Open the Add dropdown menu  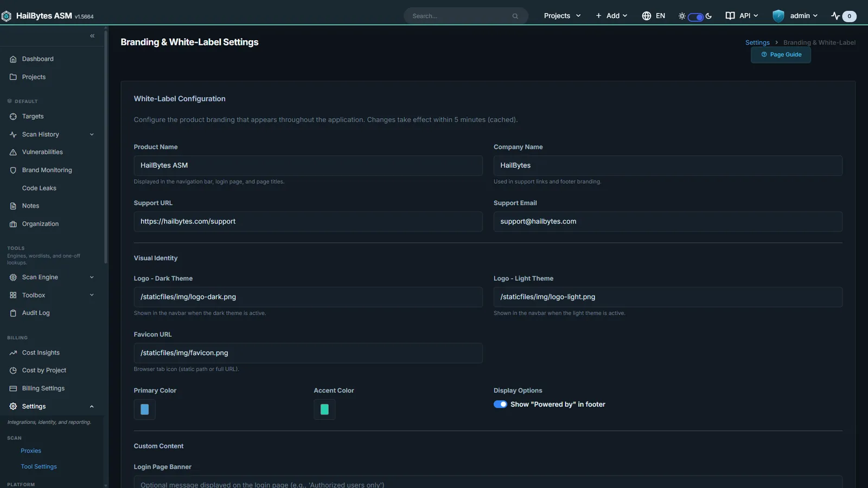click(x=611, y=16)
